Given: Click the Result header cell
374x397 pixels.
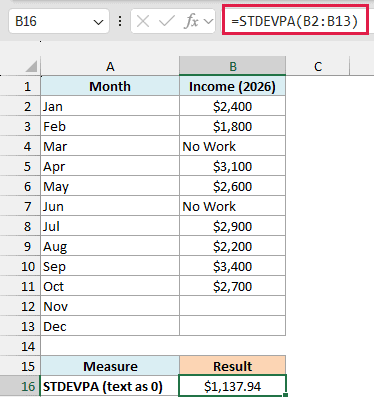Looking at the screenshot, I should point(232,366).
